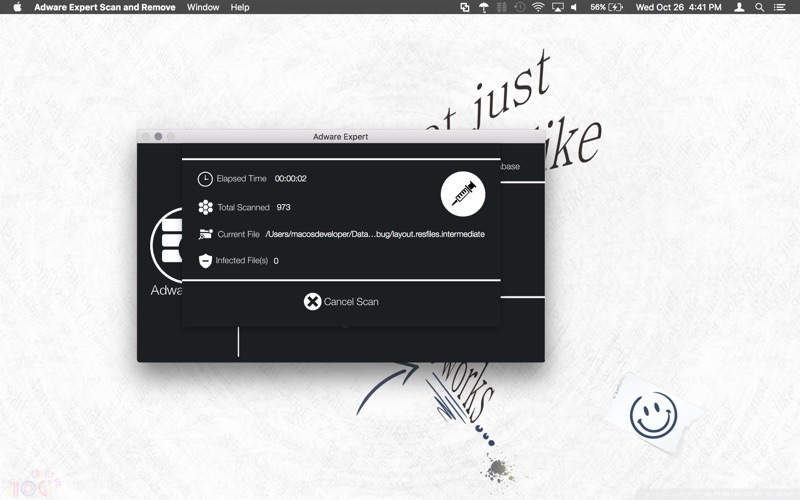Open the AirPlay display icon
The height and width of the screenshot is (500, 800).
[558, 7]
